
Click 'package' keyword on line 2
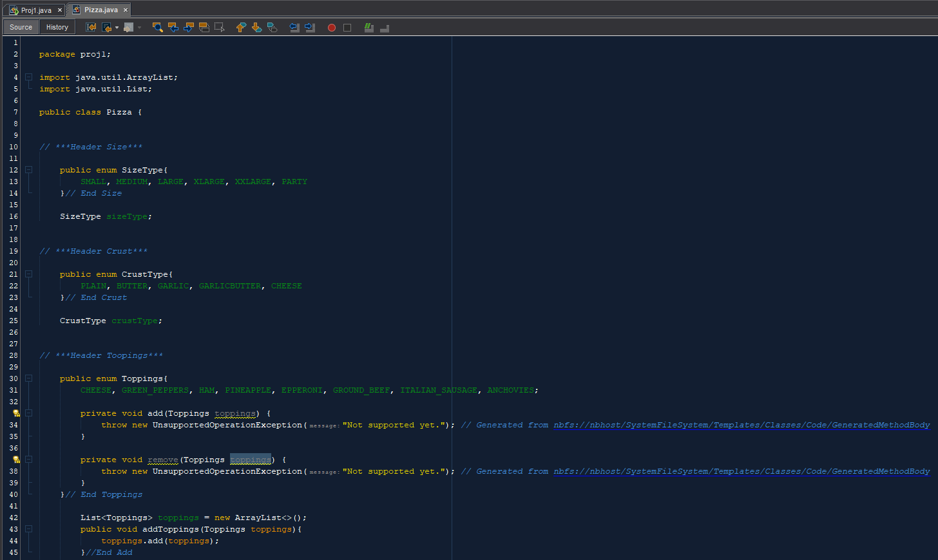tap(57, 54)
